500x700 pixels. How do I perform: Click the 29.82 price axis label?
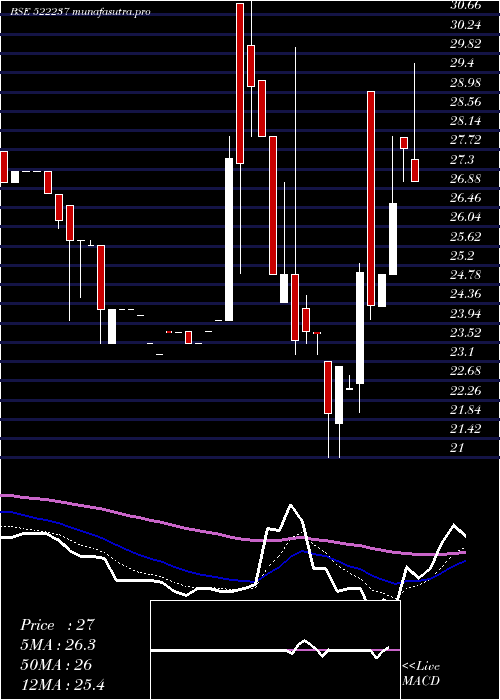(466, 44)
